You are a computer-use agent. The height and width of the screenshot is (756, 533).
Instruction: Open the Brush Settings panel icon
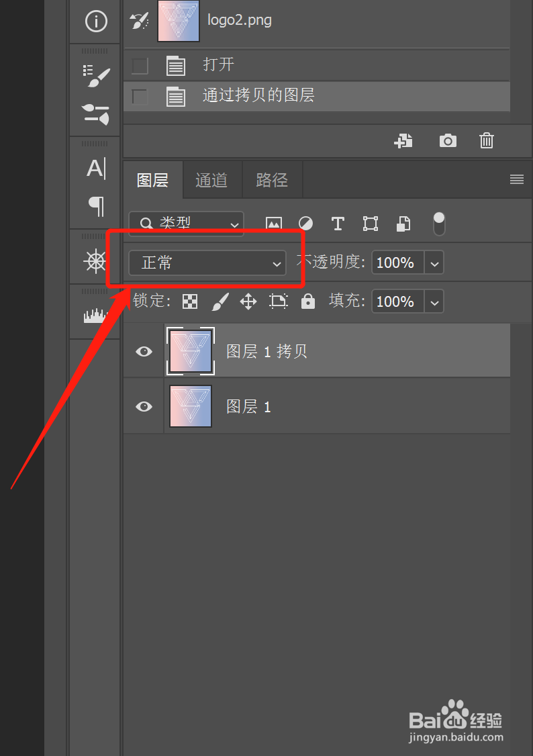point(96,76)
